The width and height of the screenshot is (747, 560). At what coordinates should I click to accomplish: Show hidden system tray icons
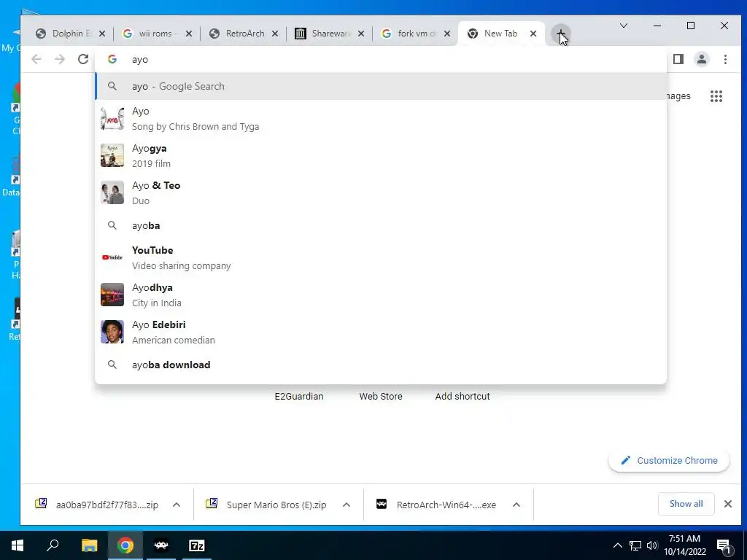tap(617, 545)
